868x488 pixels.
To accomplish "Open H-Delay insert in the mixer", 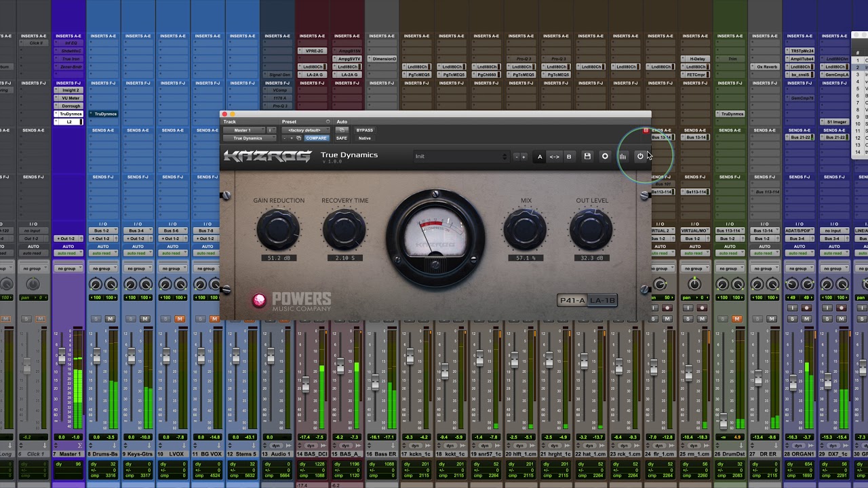I will [694, 59].
